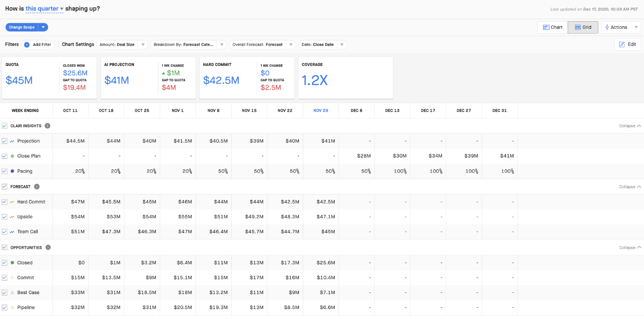
Task: Click the pencil Edit icon
Action: pyautogui.click(x=622, y=45)
